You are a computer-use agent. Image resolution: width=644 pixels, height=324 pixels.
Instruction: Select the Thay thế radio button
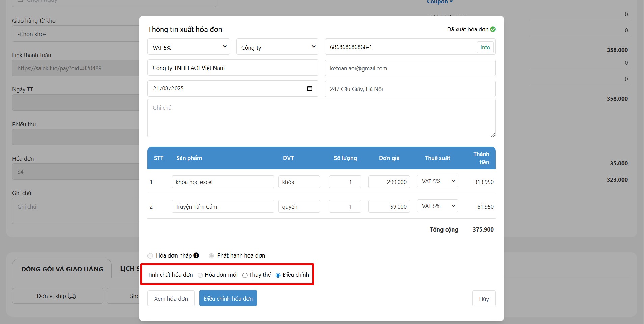tap(245, 275)
